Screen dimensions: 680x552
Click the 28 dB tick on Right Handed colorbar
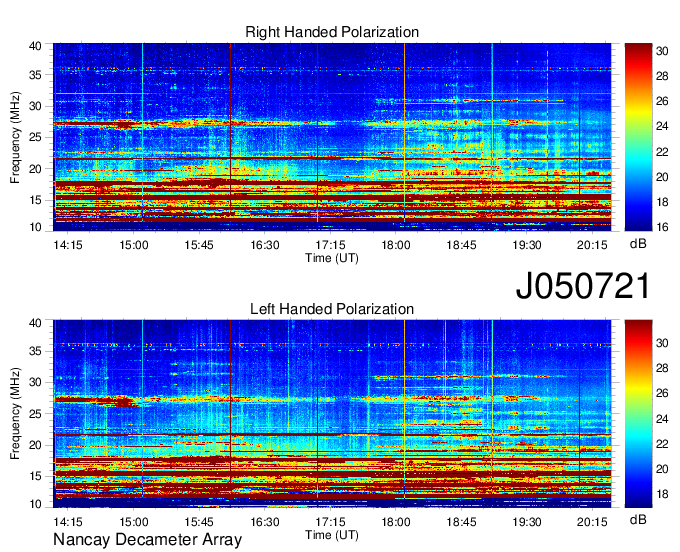click(662, 76)
